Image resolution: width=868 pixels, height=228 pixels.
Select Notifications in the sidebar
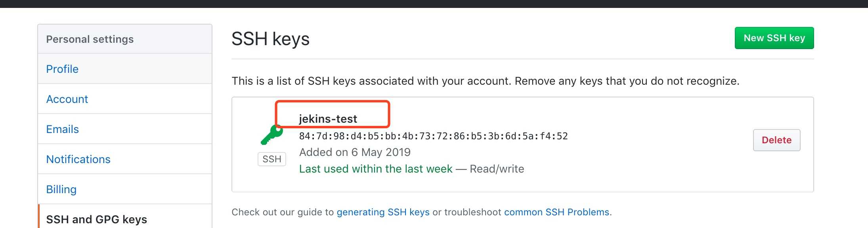(78, 159)
